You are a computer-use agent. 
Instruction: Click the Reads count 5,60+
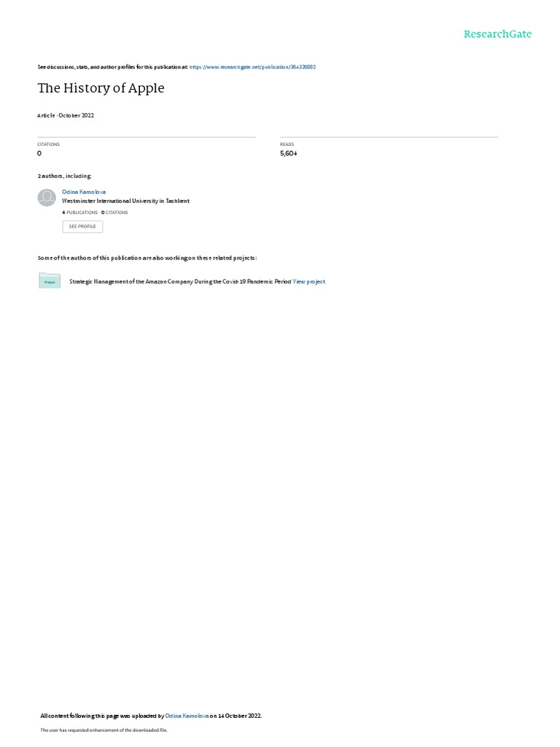(x=289, y=153)
